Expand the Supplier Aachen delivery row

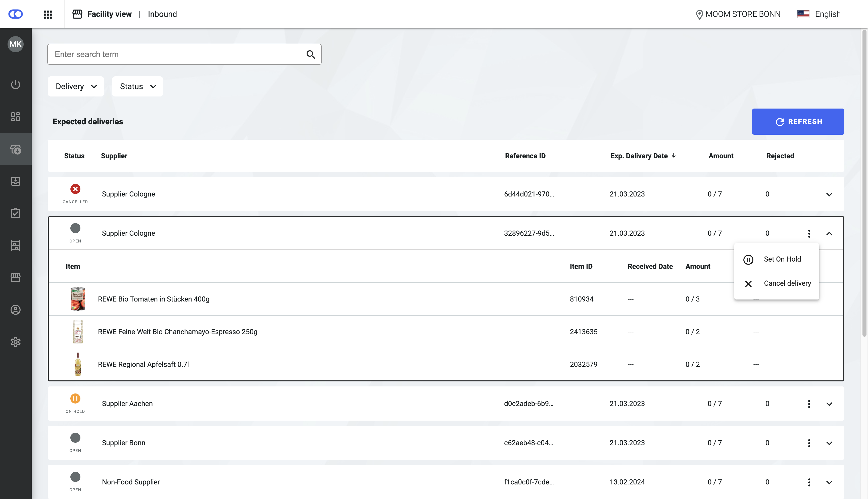[829, 404]
